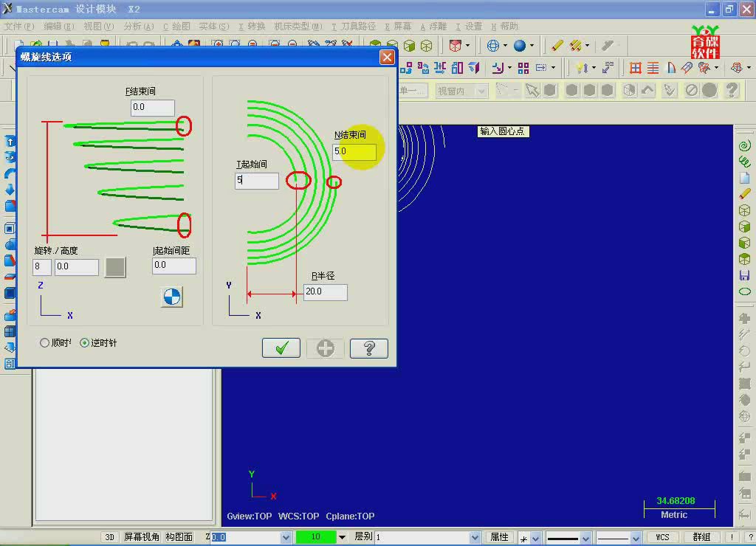The height and width of the screenshot is (546, 756).
Task: Click the blue curved arc icon on left
Action: pyautogui.click(x=10, y=173)
